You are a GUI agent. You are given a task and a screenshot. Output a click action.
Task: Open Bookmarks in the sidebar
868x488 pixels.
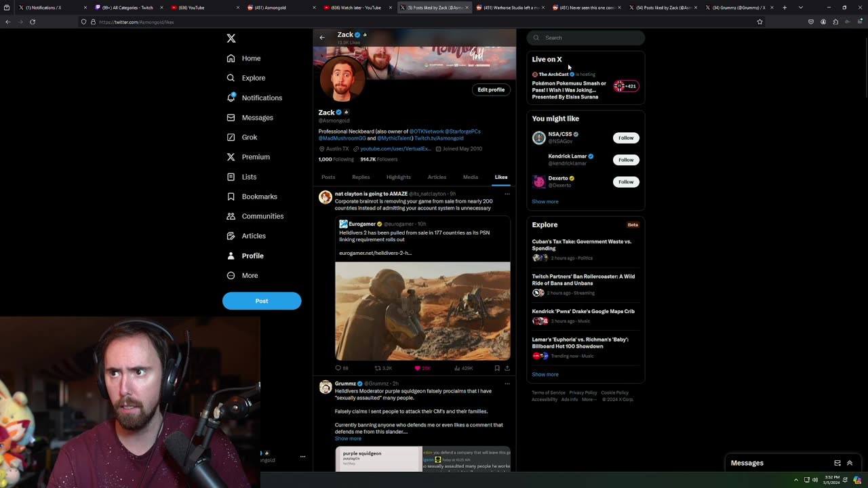252,197
